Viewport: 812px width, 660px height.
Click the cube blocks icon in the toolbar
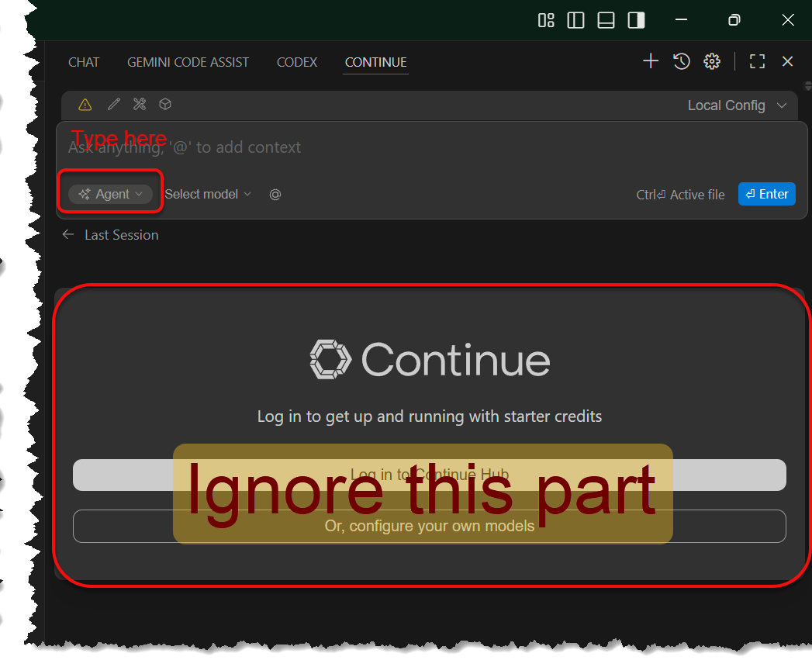(x=165, y=104)
